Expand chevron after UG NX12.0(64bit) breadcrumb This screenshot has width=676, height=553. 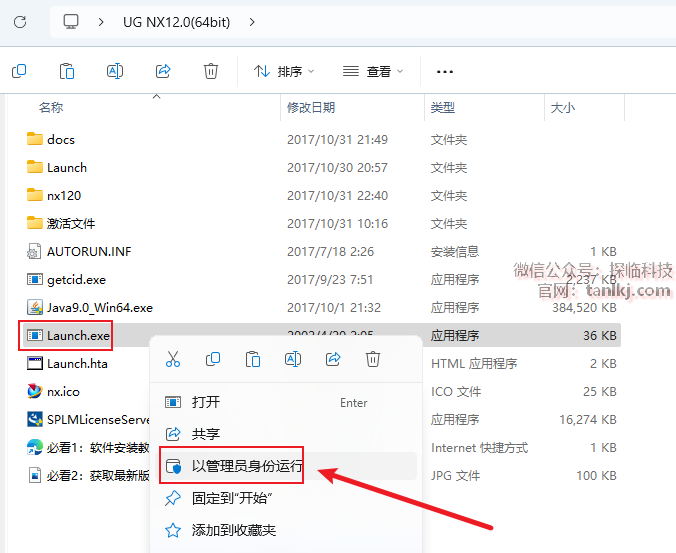click(252, 22)
